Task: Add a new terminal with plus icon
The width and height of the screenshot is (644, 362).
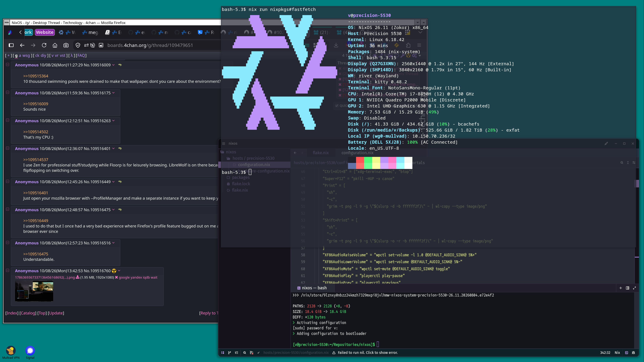Action: tap(621, 288)
